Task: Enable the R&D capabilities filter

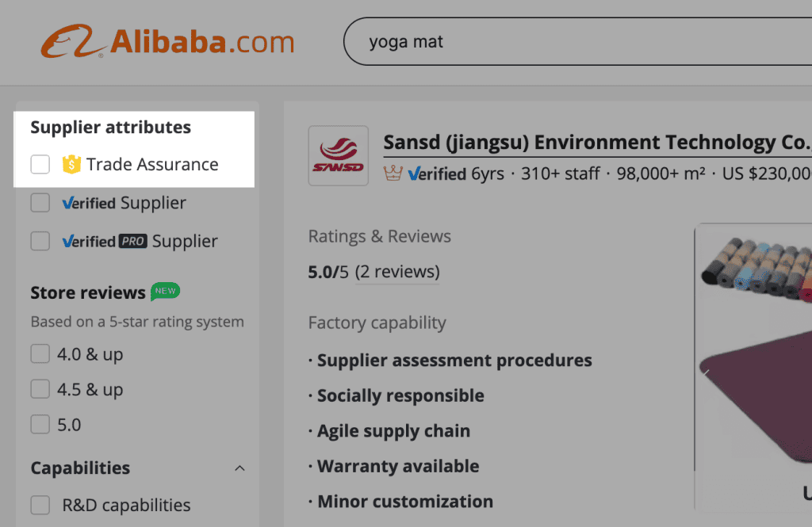Action: (x=40, y=505)
